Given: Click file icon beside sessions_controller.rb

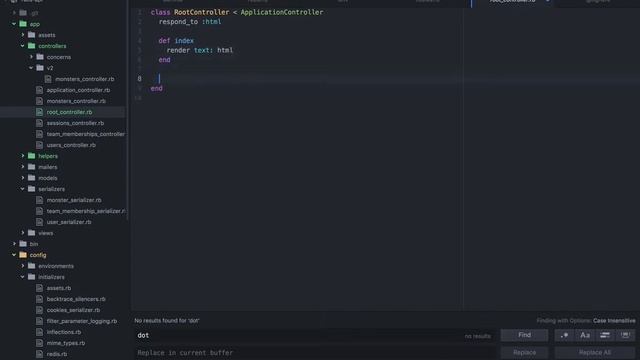Looking at the screenshot, I should (39, 123).
